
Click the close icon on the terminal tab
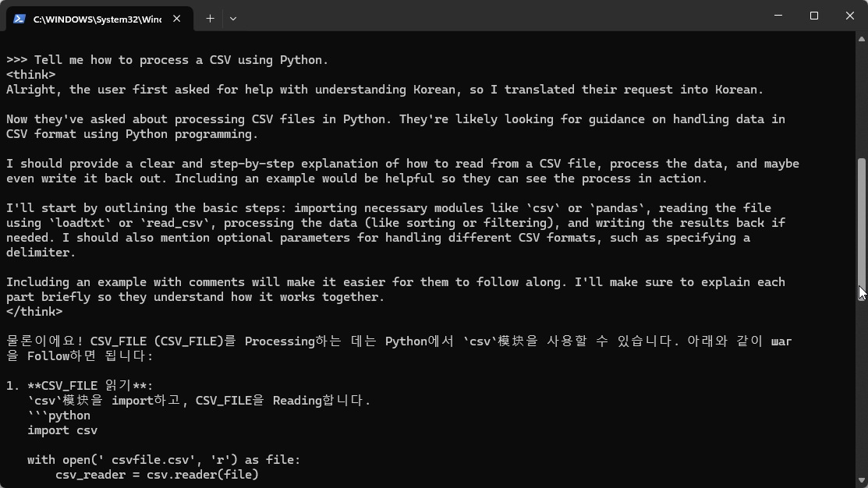tap(176, 18)
